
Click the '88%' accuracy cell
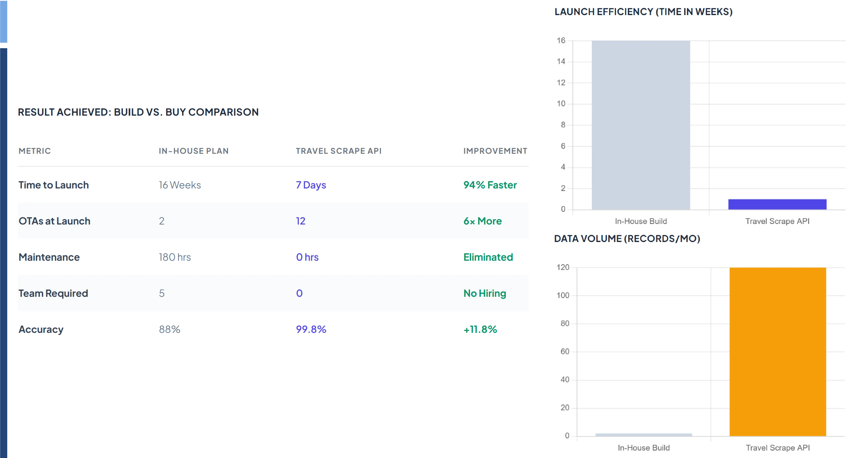point(169,329)
